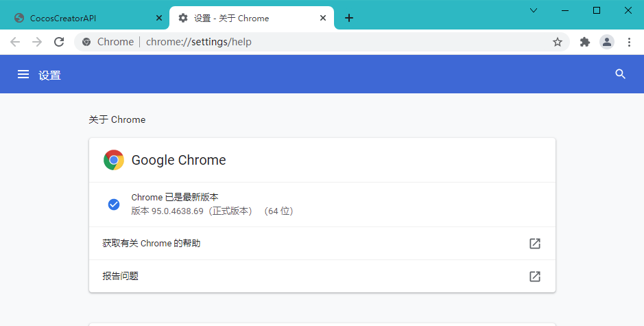Click the Google Chrome logo
Screen dimensions: 644x326
114,160
